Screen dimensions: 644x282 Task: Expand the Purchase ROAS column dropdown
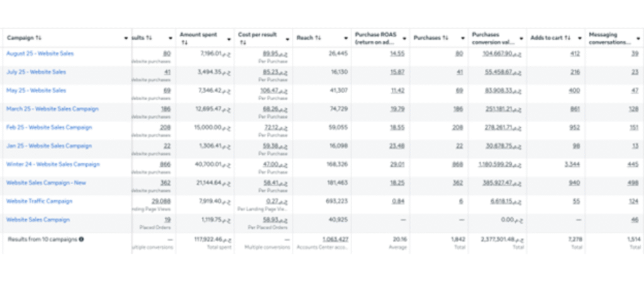(404, 38)
